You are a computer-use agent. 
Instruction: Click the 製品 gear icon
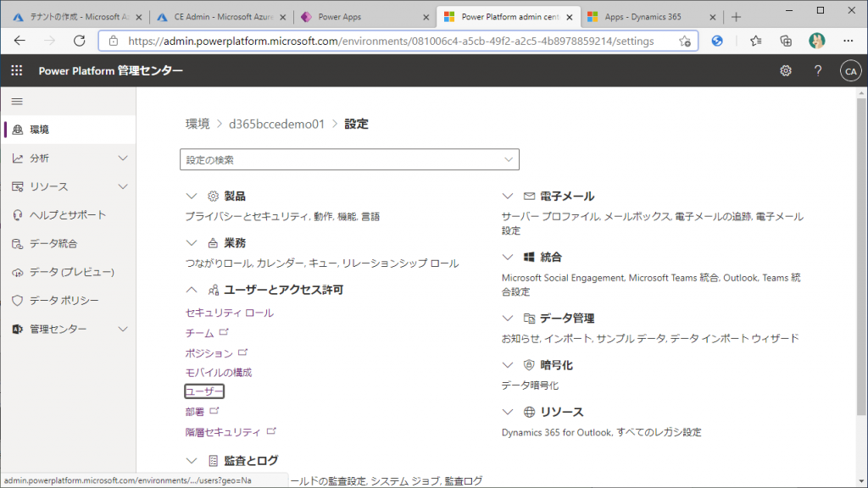click(x=213, y=196)
